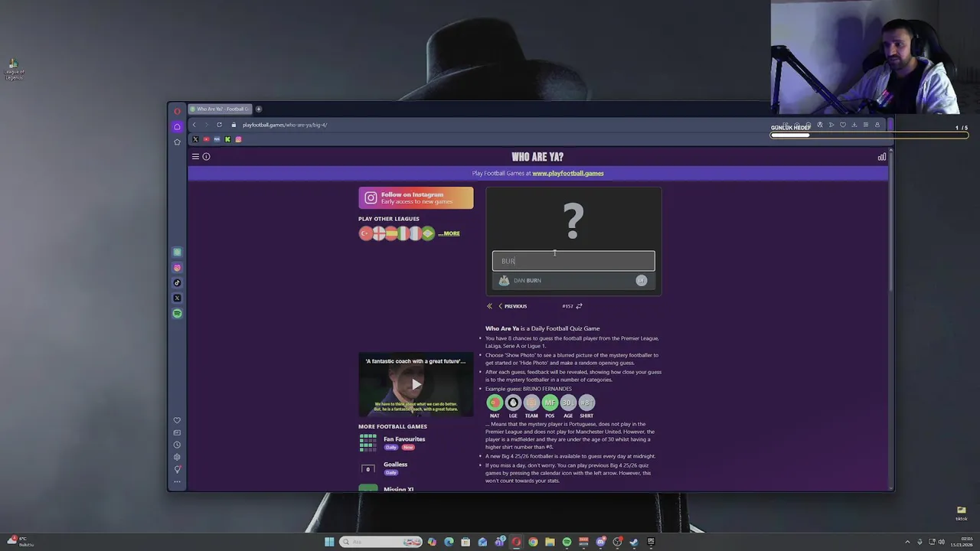Click the info icon next to the menu

206,156
